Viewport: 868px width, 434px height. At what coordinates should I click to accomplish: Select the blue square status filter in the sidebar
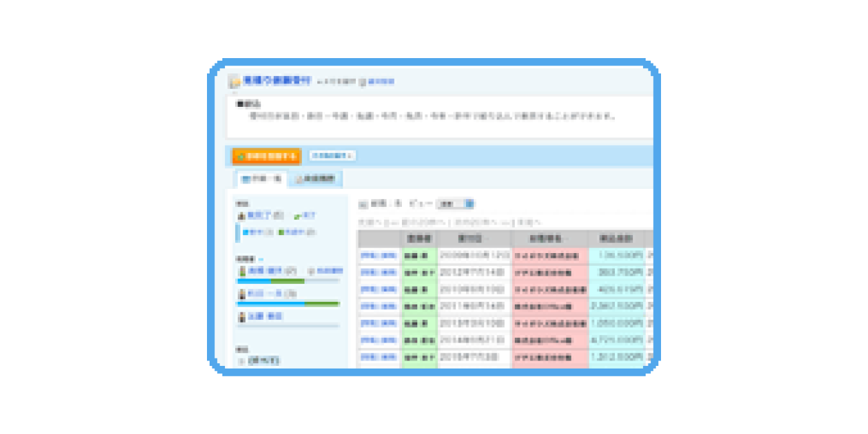point(246,232)
